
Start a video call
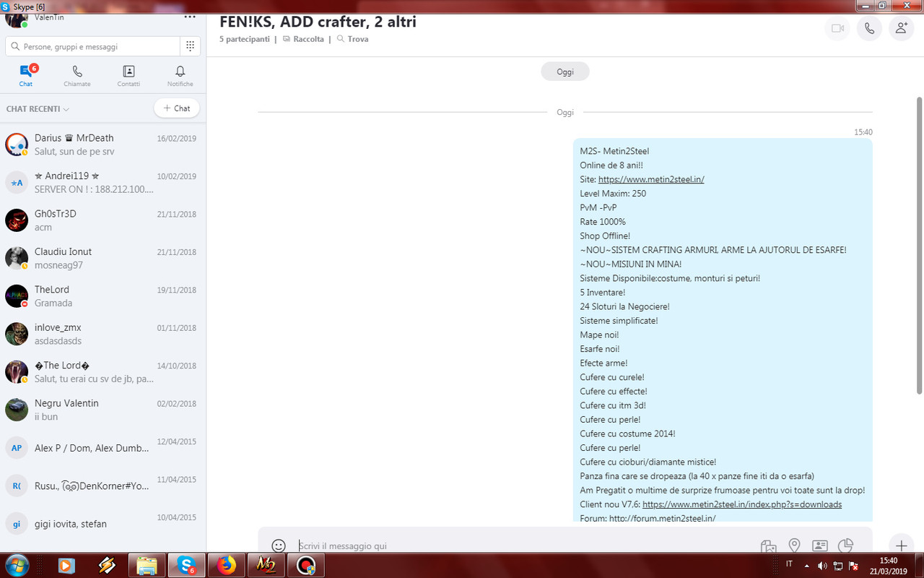click(837, 28)
